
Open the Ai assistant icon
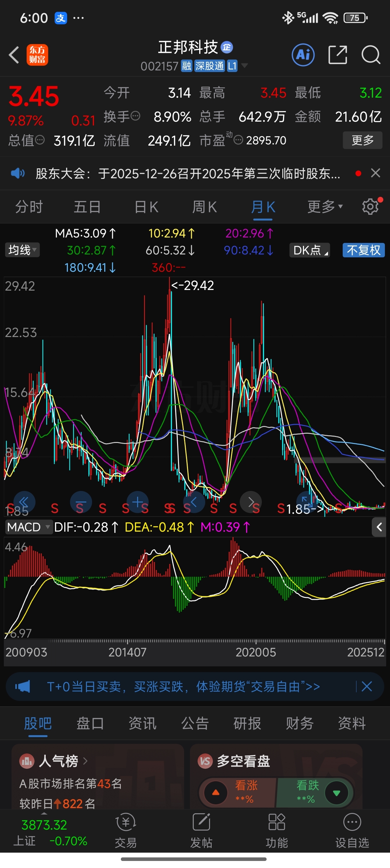click(303, 55)
